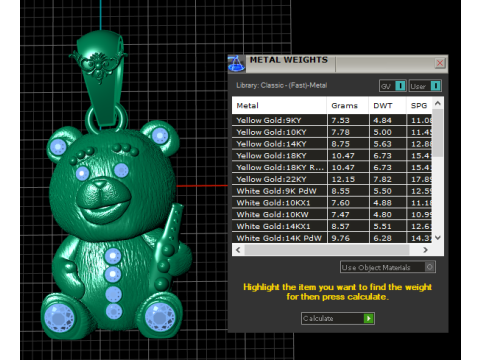Click the down arrow of the table's vertical scrollbar

point(438,238)
